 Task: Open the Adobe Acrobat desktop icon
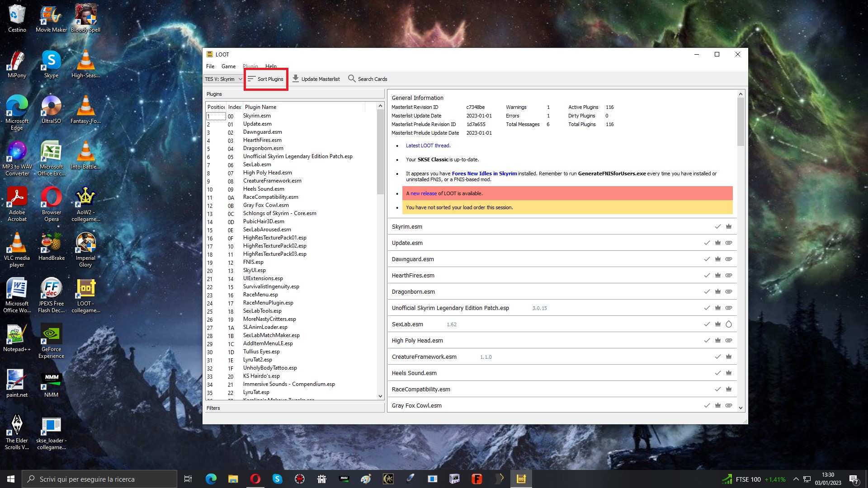[x=17, y=204]
